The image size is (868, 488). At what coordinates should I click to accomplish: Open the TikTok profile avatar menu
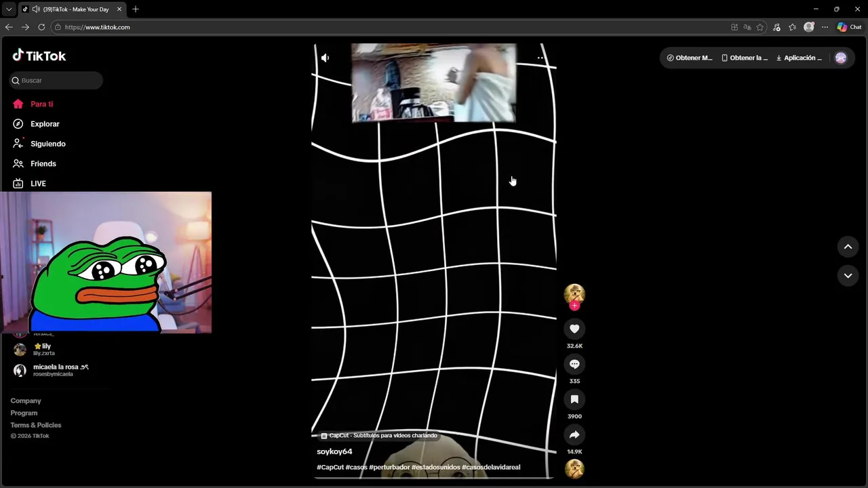841,58
